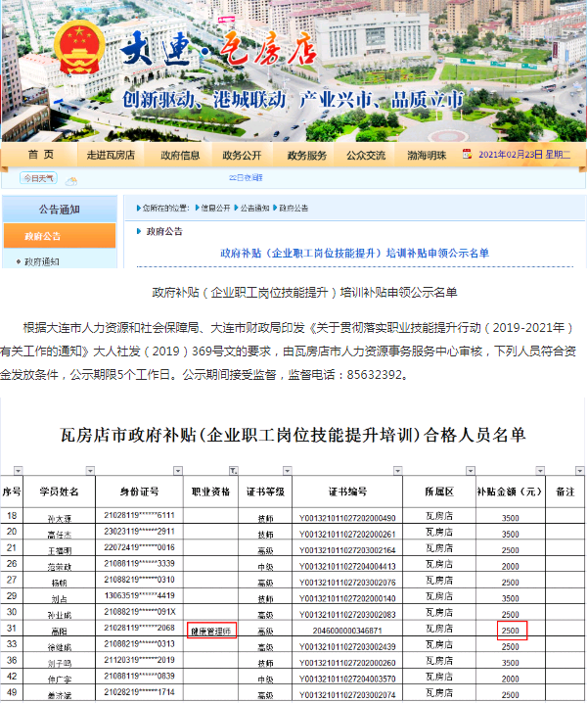Click the 政府公告 breadcrumb link
588x703 pixels.
[x=294, y=208]
